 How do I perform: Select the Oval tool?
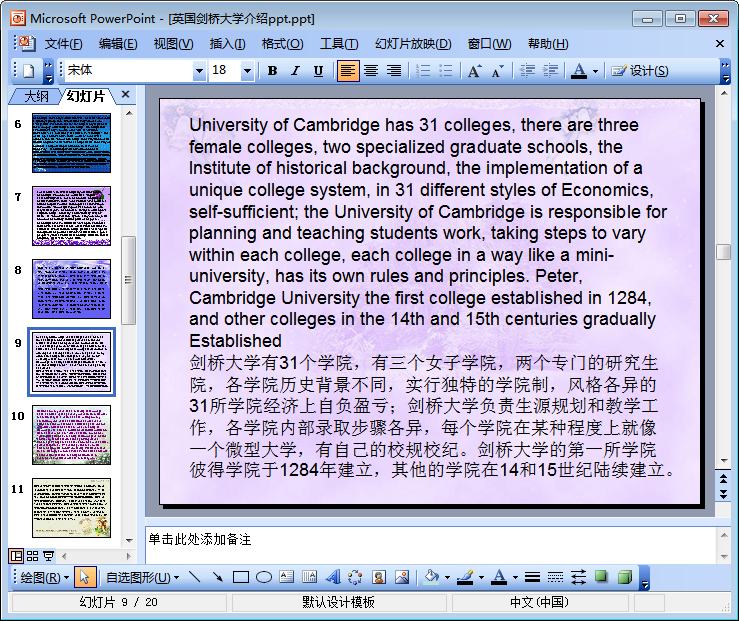click(263, 577)
